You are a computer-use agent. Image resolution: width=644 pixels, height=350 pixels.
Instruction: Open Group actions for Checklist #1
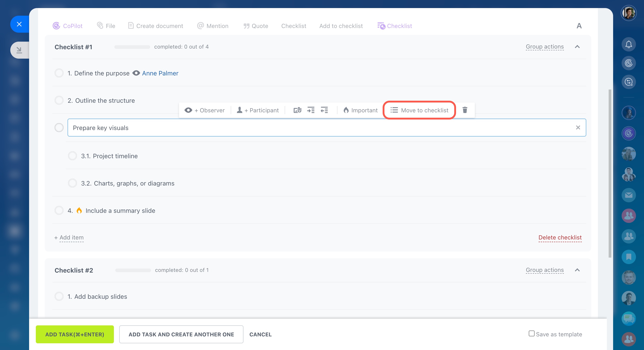544,47
